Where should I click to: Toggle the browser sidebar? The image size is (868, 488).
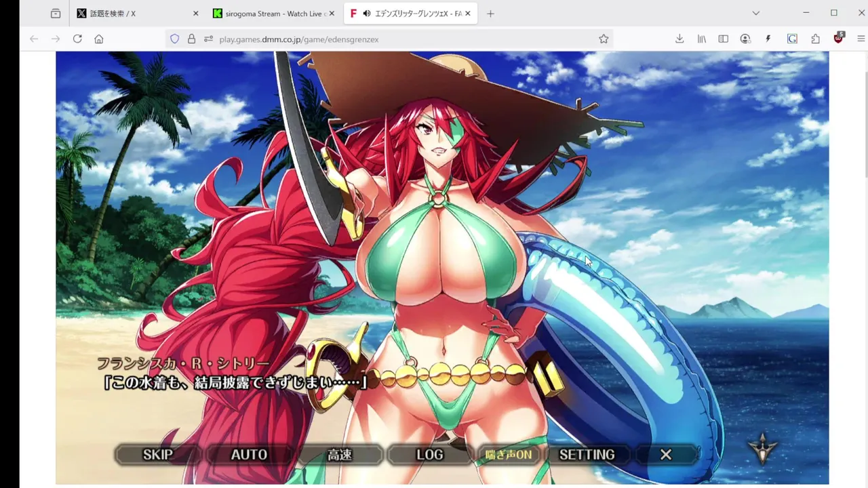tap(724, 39)
